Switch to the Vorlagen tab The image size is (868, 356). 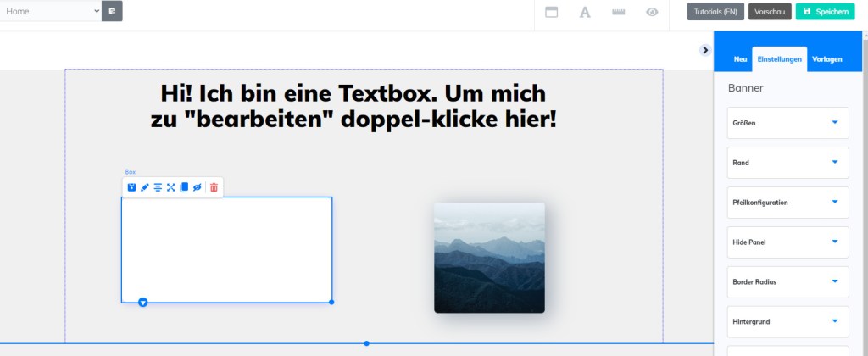click(x=826, y=59)
